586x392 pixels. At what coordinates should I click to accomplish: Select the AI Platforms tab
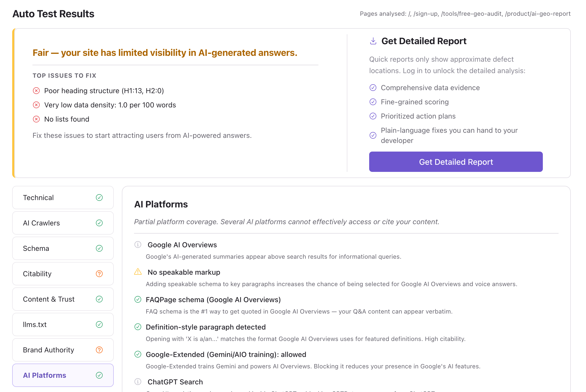[63, 375]
